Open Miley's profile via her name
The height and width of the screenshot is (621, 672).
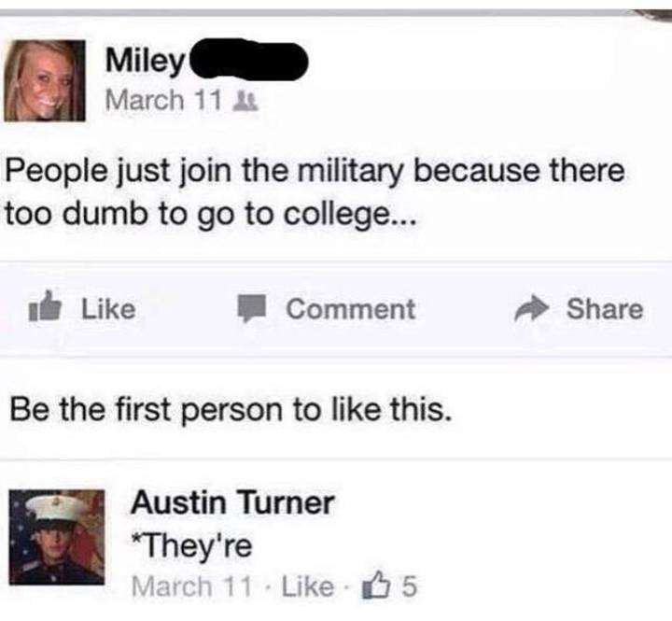(x=145, y=61)
